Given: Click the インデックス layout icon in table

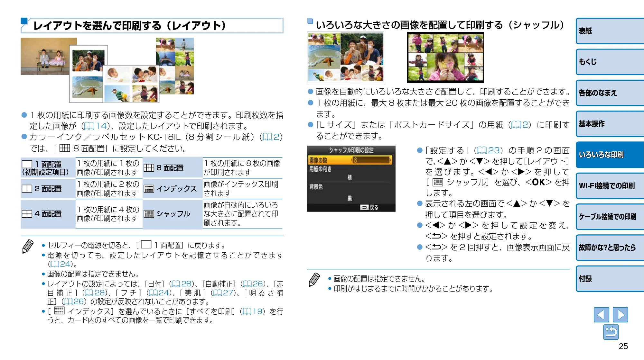Looking at the screenshot, I should pyautogui.click(x=149, y=189).
